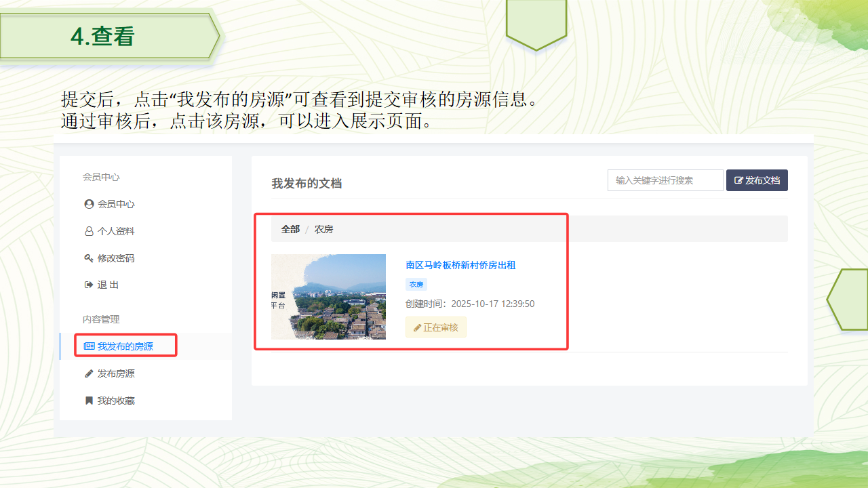This screenshot has width=868, height=488.
Task: Click the 会员中心 user avatar icon
Action: coord(89,204)
